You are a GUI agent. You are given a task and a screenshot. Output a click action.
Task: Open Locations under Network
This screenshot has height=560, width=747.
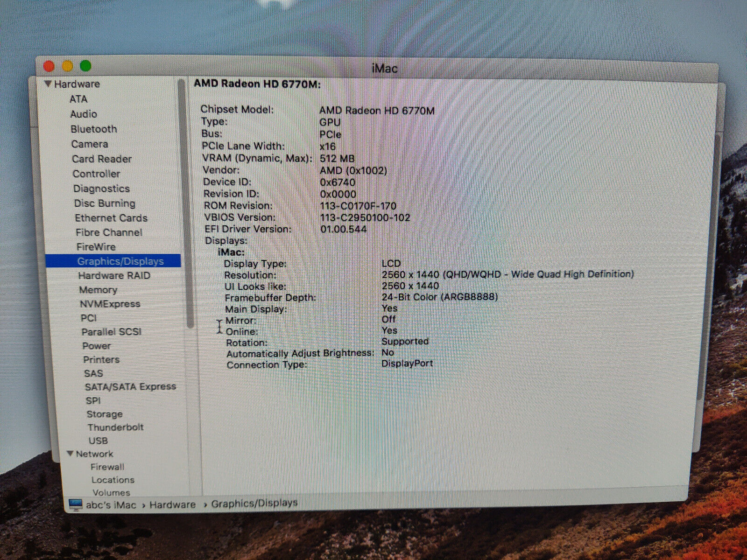(x=113, y=480)
